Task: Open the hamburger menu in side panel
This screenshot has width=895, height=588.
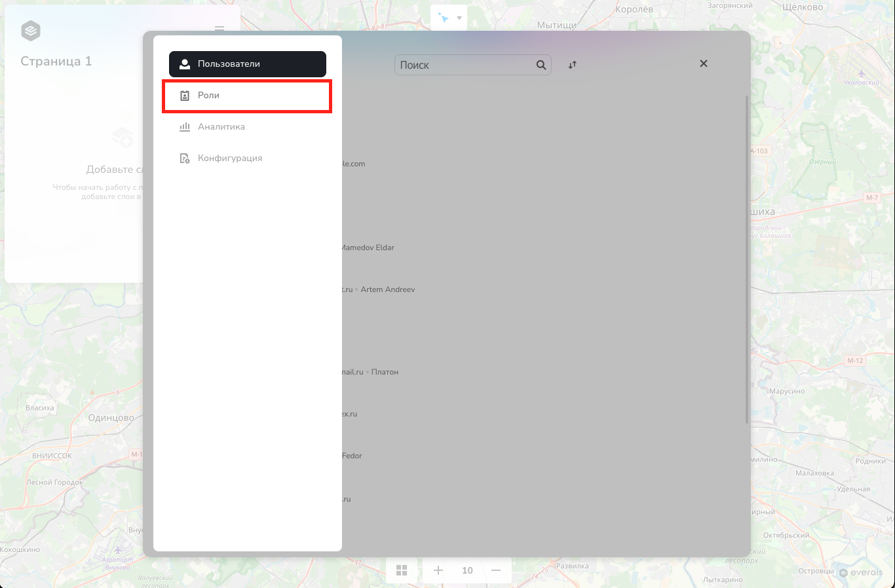Action: click(x=219, y=29)
